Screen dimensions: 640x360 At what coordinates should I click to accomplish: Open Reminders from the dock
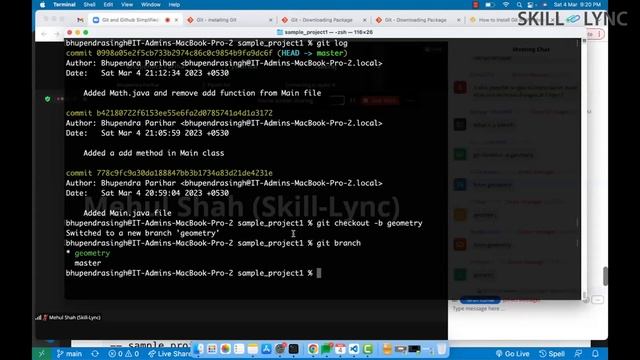click(x=239, y=349)
